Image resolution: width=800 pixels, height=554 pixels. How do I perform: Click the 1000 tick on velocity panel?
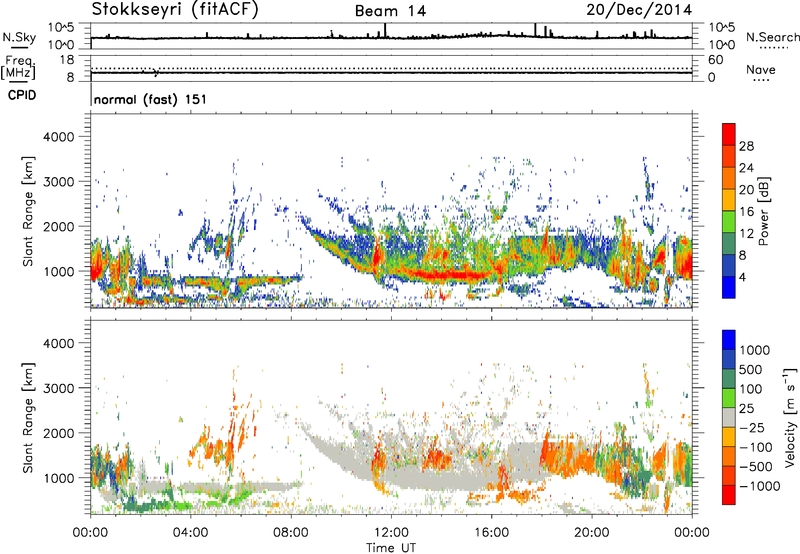click(x=59, y=478)
